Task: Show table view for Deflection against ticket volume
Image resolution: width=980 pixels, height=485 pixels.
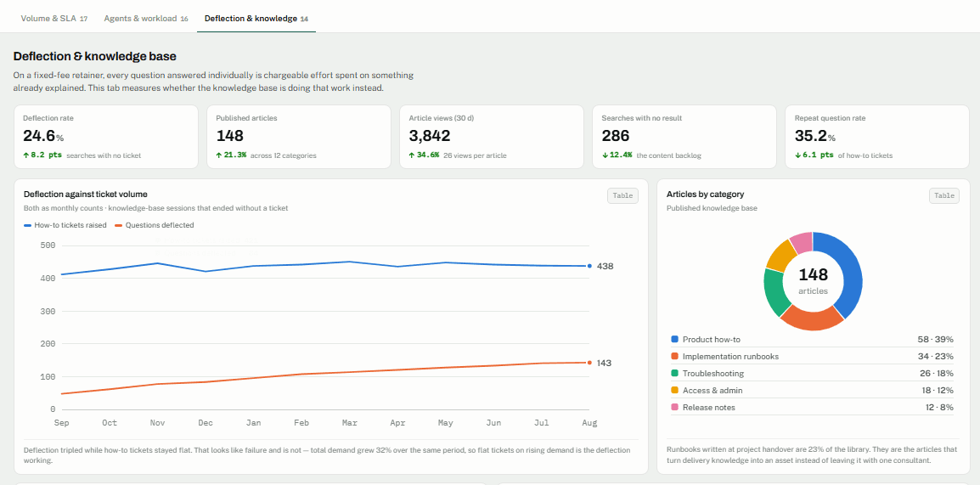Action: click(x=622, y=195)
